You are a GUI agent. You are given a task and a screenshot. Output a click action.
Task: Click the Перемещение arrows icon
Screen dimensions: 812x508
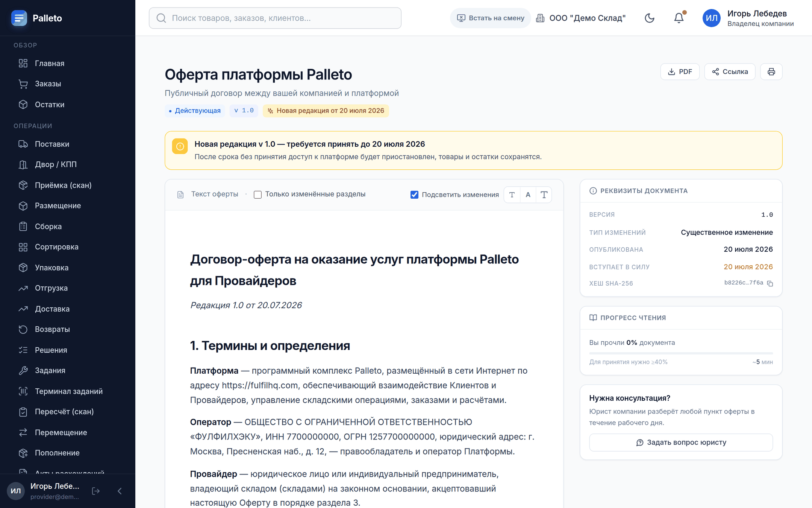pyautogui.click(x=23, y=432)
